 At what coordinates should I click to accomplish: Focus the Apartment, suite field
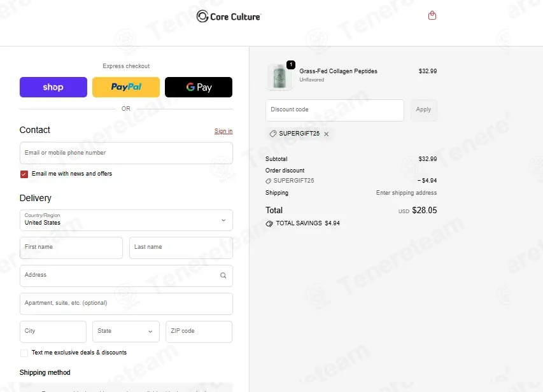tap(126, 304)
